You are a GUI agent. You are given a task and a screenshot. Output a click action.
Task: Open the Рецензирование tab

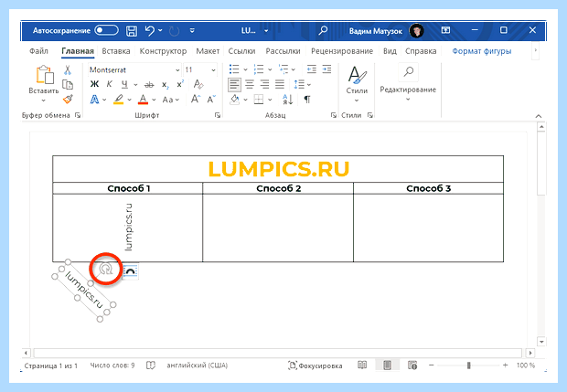click(x=342, y=51)
